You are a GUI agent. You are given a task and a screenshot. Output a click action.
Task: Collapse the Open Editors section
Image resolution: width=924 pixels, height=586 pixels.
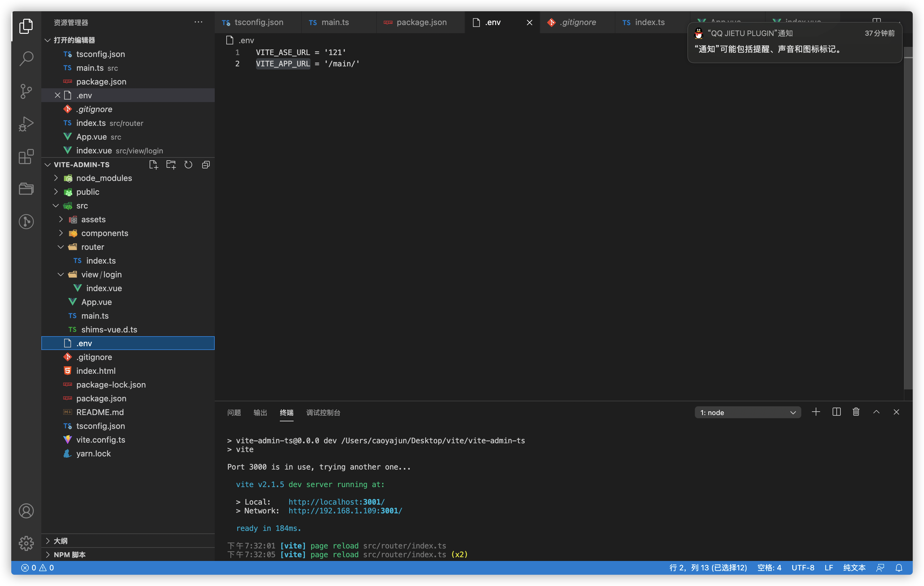(x=48, y=40)
